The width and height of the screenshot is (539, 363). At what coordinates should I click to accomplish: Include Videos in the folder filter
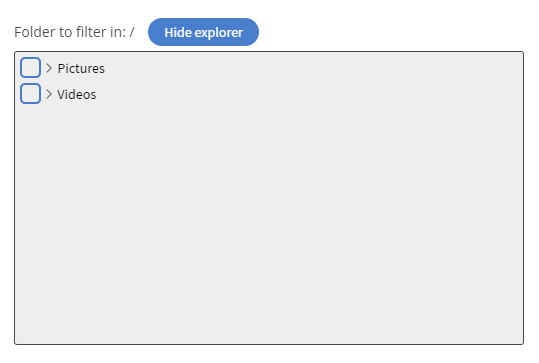(30, 93)
